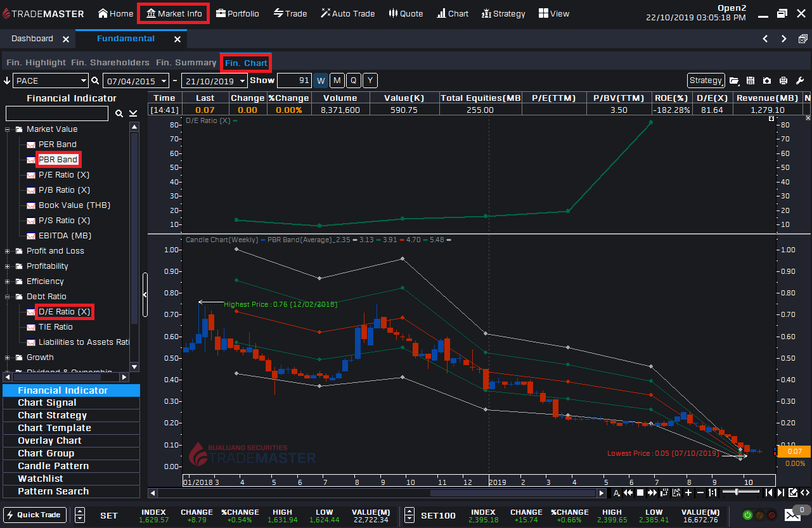The width and height of the screenshot is (812, 528).
Task: Select the save chart icon
Action: (751, 80)
